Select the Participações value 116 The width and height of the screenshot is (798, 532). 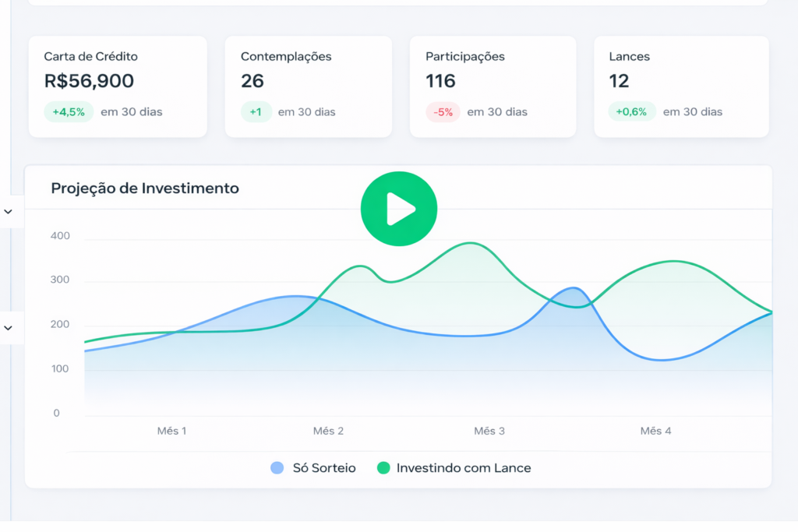440,81
